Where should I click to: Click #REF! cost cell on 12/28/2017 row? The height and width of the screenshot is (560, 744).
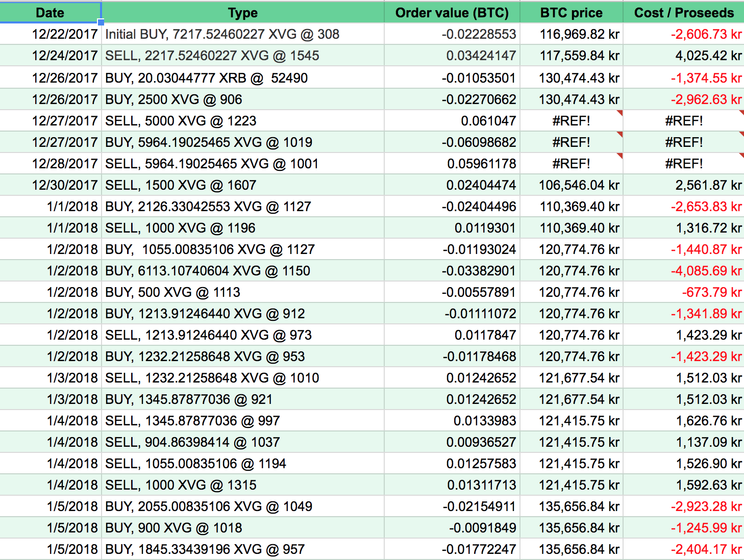[x=684, y=164]
